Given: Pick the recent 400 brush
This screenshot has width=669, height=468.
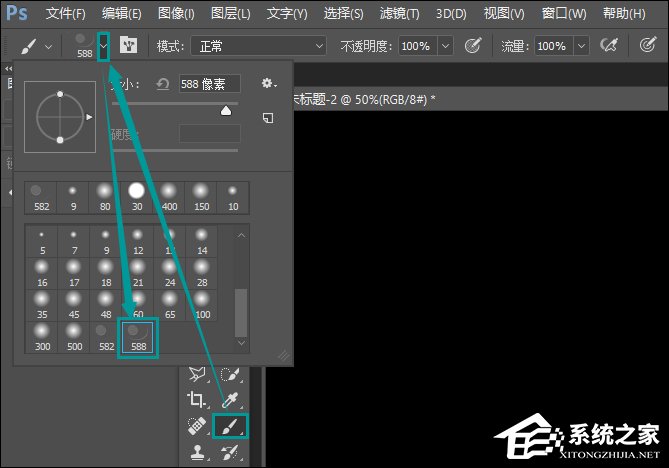Looking at the screenshot, I should click(169, 198).
